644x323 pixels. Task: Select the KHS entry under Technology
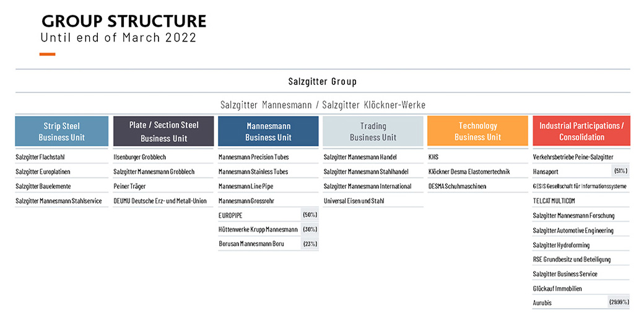(x=433, y=157)
